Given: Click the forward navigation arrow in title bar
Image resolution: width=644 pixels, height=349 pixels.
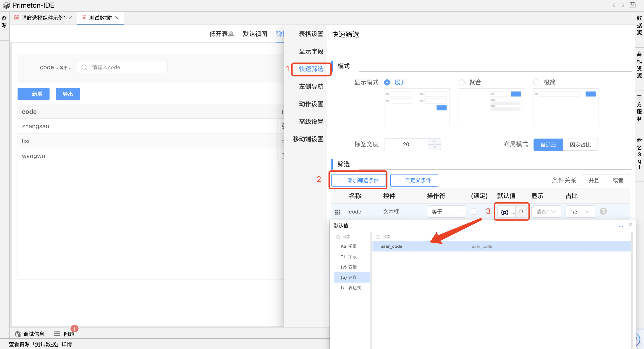Looking at the screenshot, I should pyautogui.click(x=623, y=5).
